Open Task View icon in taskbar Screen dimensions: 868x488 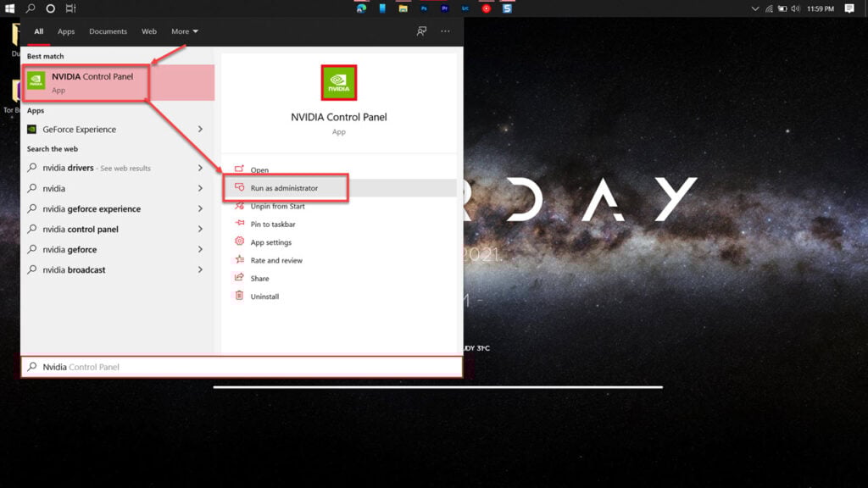tap(70, 8)
